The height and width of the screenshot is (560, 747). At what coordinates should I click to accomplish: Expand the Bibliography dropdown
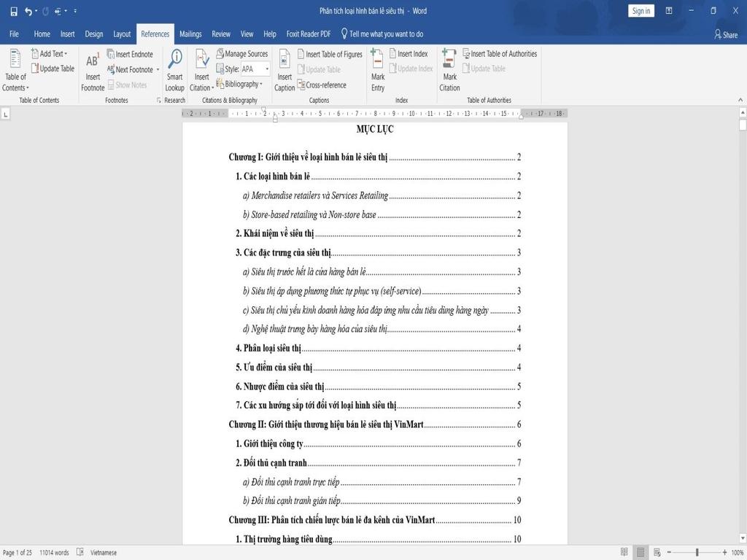point(243,85)
